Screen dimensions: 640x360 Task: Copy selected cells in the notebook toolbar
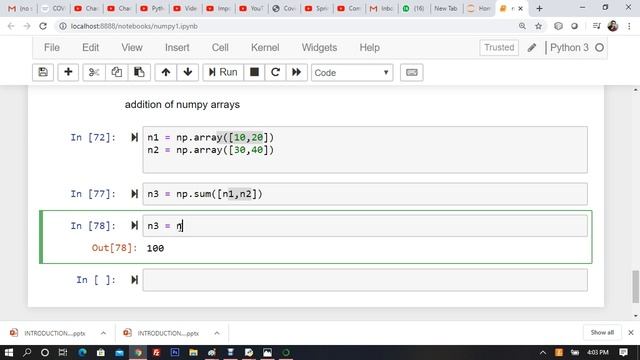117,72
